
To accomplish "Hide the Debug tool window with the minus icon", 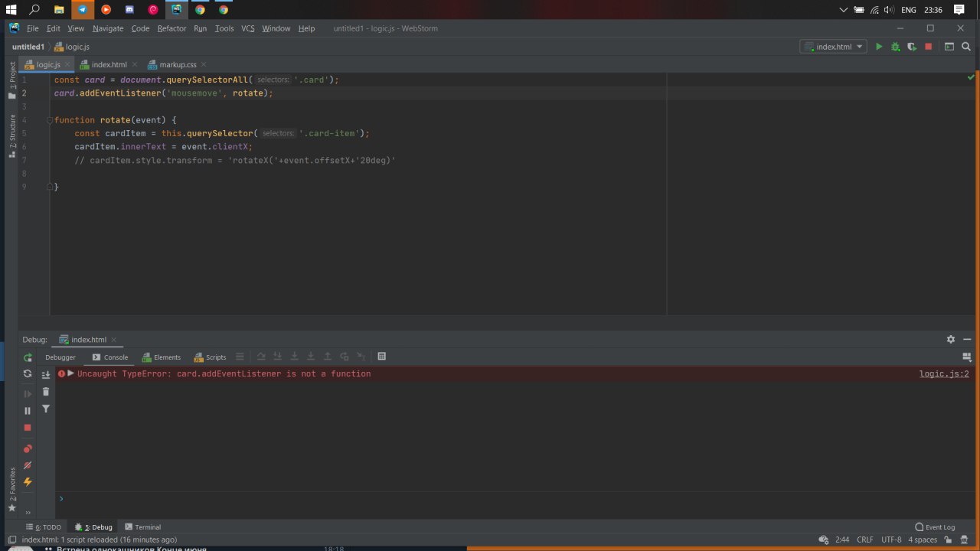I will (967, 339).
